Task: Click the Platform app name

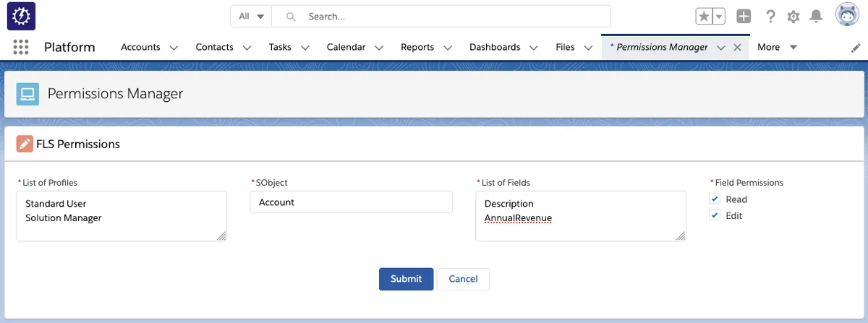Action: (x=69, y=47)
